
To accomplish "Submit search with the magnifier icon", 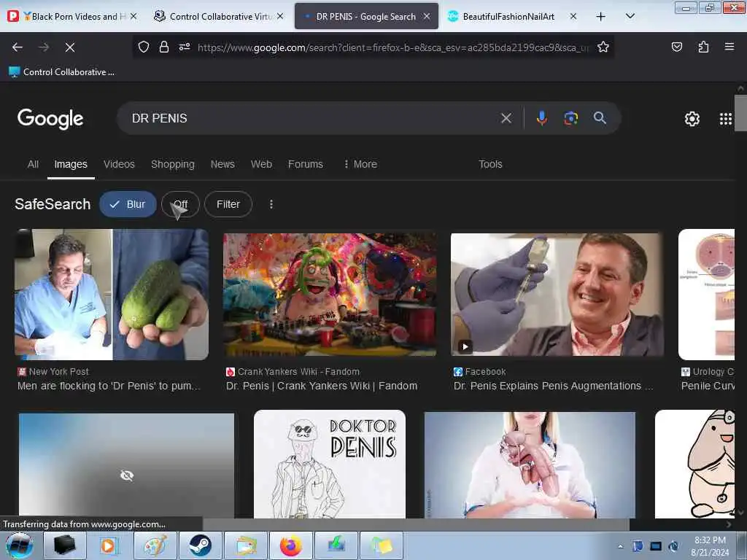I will tap(600, 118).
